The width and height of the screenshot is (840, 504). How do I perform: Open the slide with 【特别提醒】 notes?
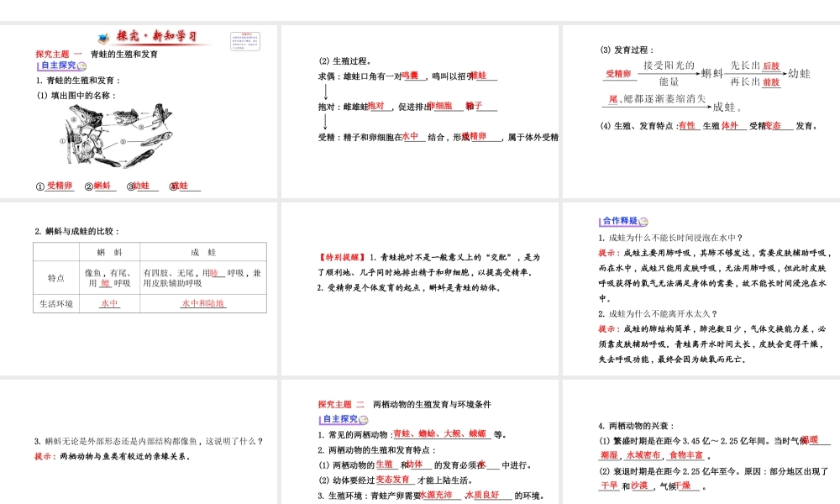point(419,289)
